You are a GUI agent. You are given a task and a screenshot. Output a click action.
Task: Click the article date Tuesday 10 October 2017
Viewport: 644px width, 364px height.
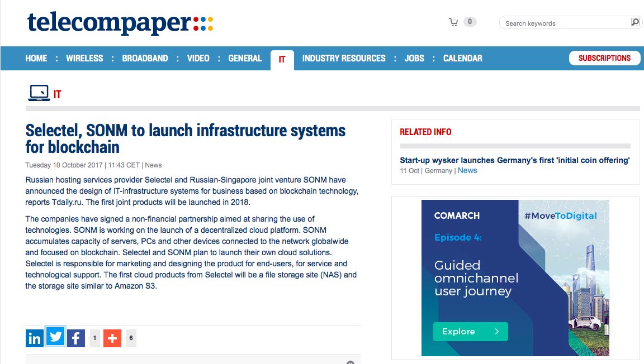click(x=64, y=165)
